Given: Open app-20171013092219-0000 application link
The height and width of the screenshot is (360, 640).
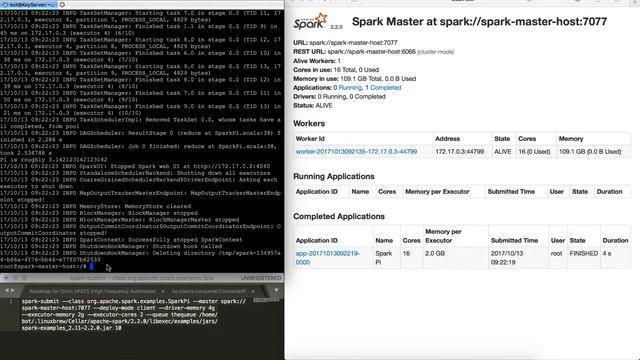Looking at the screenshot, I should tap(328, 258).
